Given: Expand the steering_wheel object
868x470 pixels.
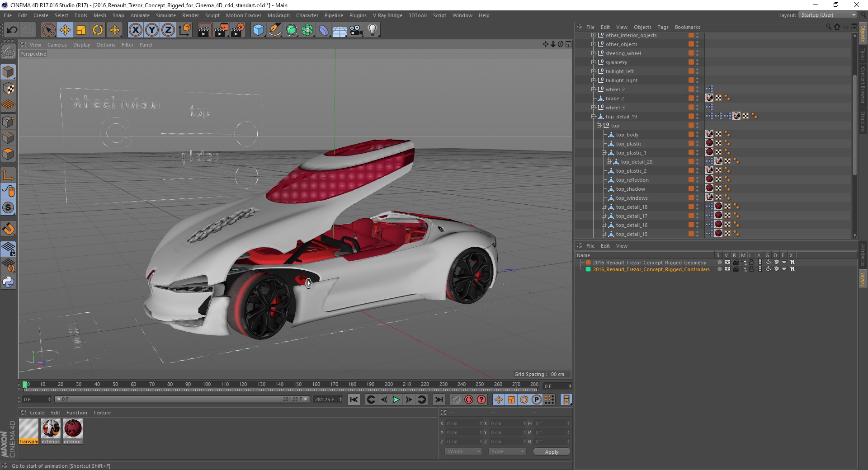Looking at the screenshot, I should tap(594, 53).
